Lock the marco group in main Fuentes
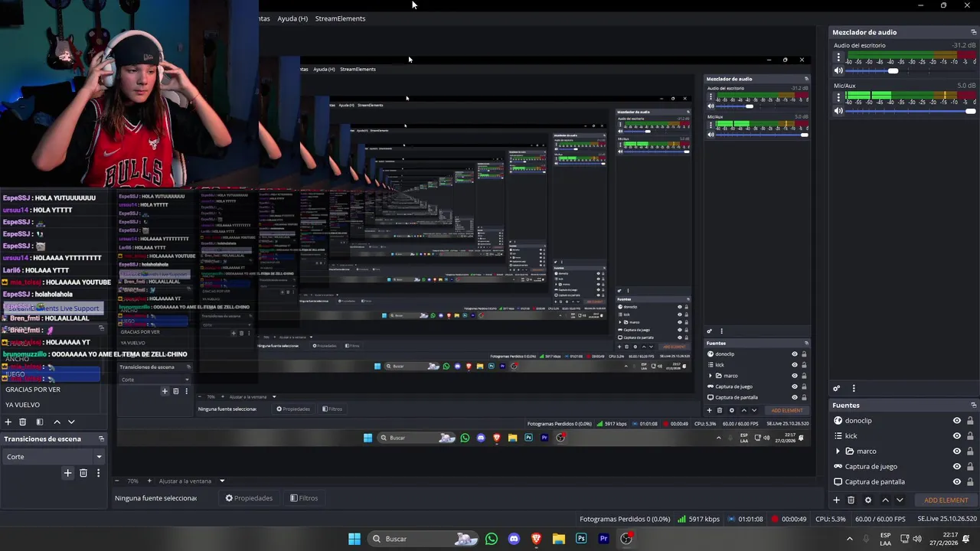This screenshot has width=980, height=551. coord(970,452)
